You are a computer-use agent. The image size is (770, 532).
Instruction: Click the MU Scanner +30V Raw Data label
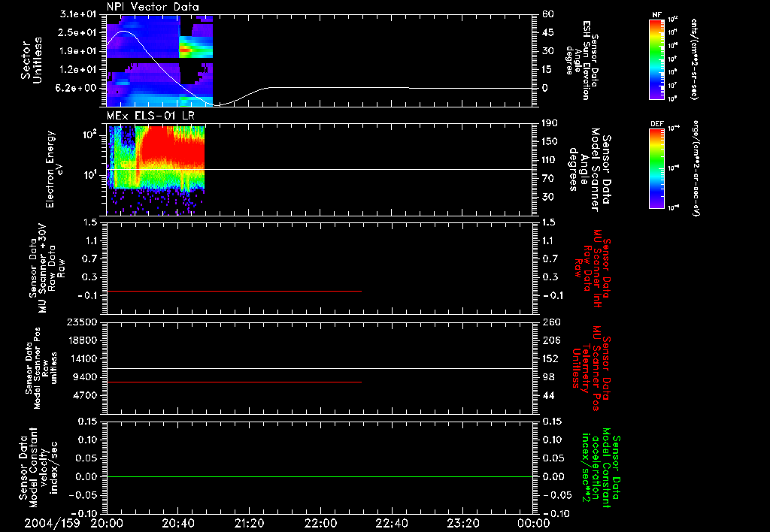tap(46, 268)
